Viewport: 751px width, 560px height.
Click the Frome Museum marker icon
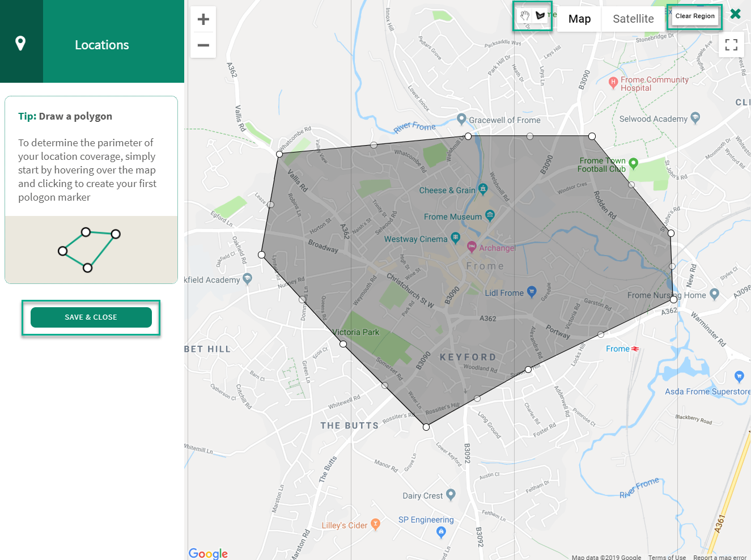[x=490, y=215]
